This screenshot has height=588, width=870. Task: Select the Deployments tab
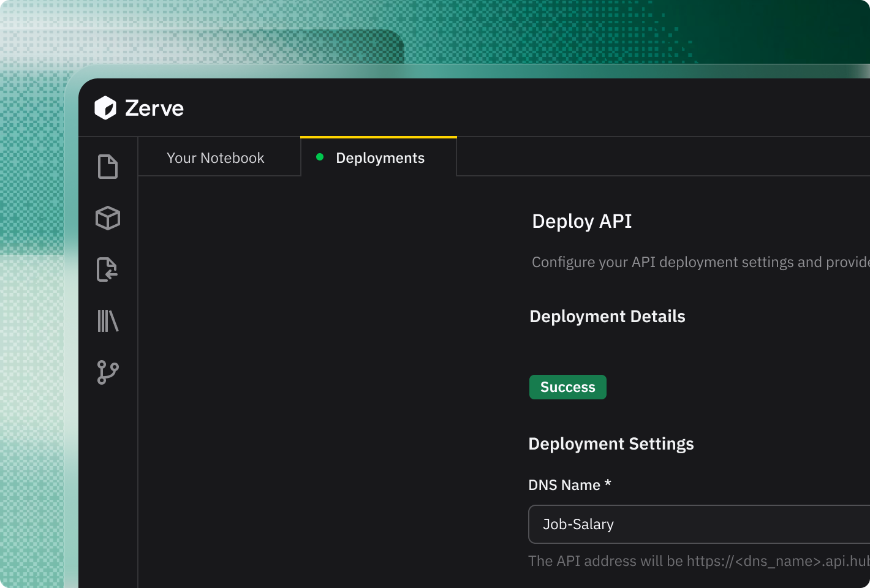380,158
